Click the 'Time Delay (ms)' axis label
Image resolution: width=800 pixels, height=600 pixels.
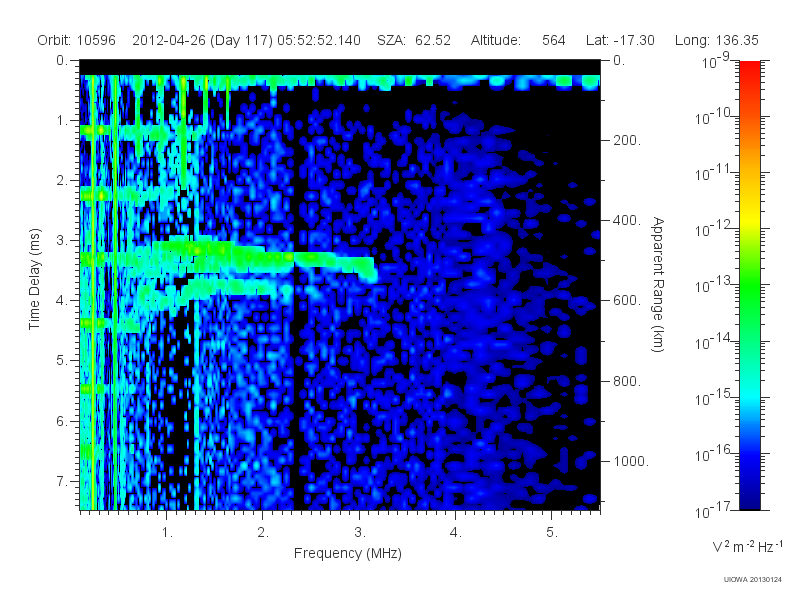[34, 279]
